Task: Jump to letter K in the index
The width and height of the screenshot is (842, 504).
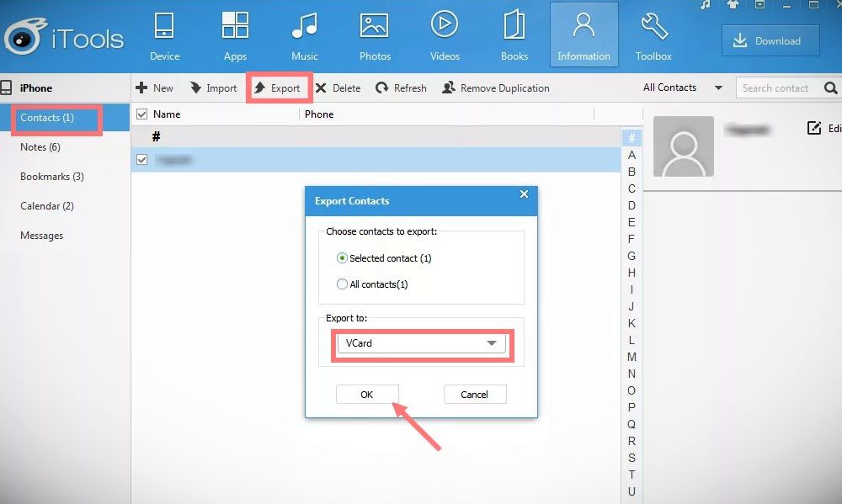Action: 631,323
